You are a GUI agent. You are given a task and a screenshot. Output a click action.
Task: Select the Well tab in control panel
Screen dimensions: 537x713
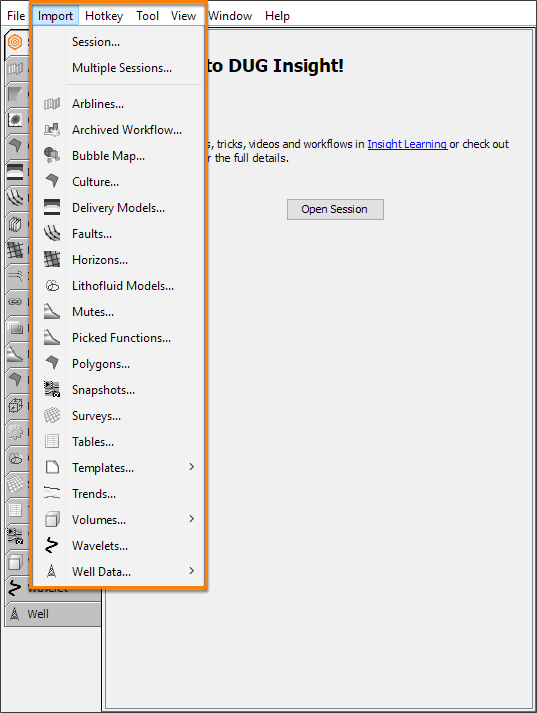(53, 614)
